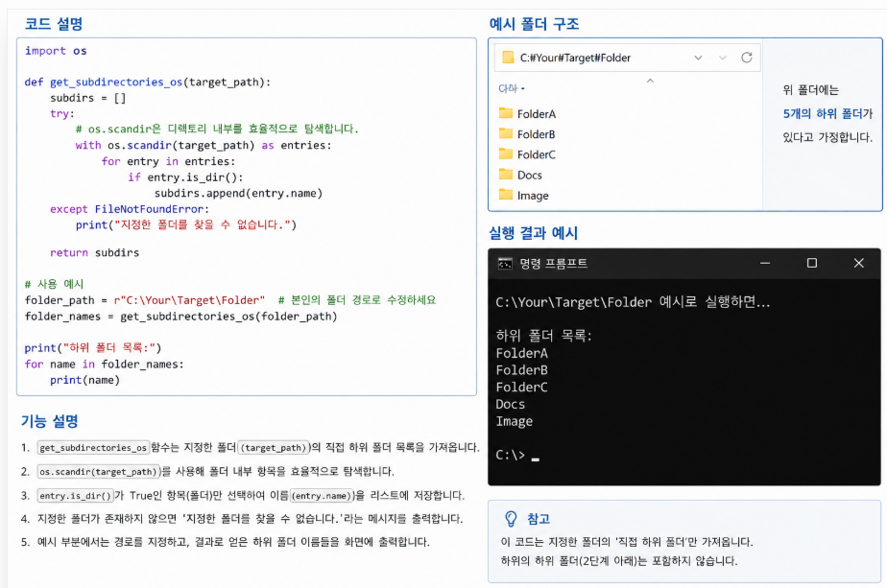Viewport: 887px width, 588px height.
Task: Click the Docs name in the list
Action: tap(530, 176)
